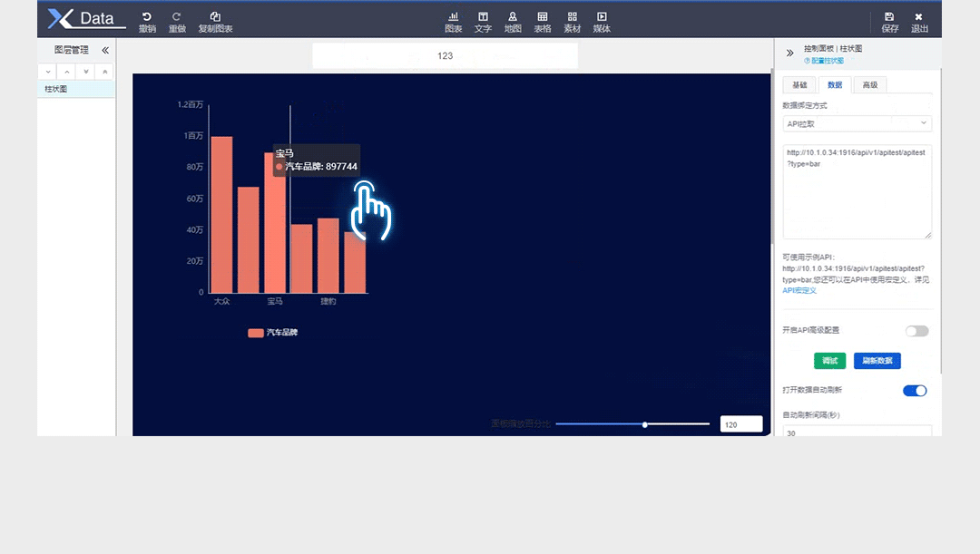The height and width of the screenshot is (554, 980).
Task: Click the 复制图表 copy chart icon
Action: pos(215,17)
